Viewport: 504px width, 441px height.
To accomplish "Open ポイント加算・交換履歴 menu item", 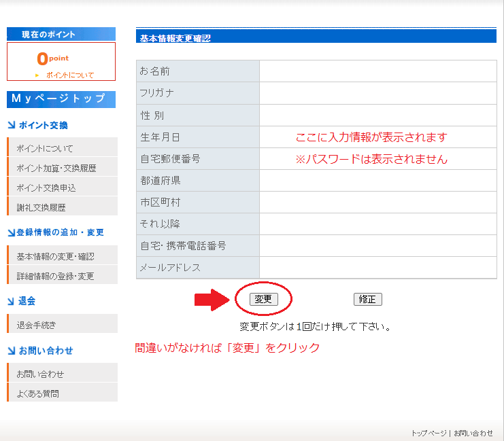I will [x=63, y=168].
